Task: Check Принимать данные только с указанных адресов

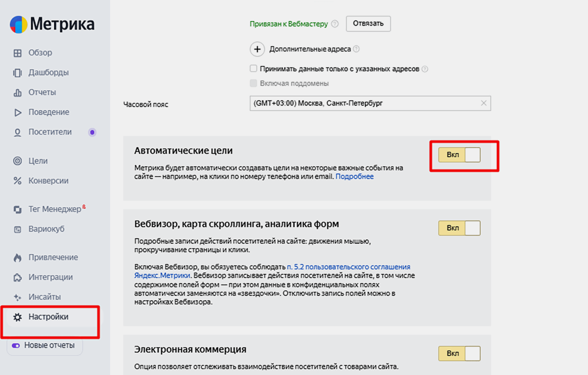Action: pyautogui.click(x=254, y=69)
